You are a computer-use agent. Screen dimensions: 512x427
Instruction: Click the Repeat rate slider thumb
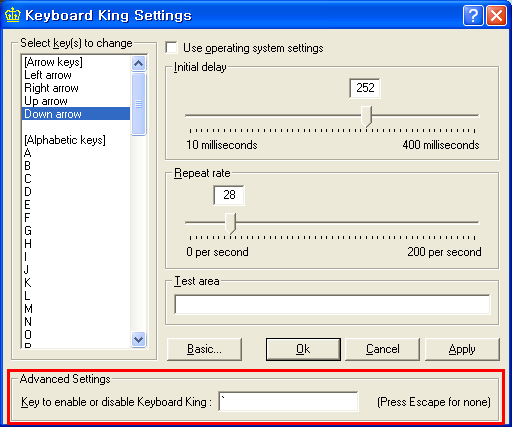[230, 223]
